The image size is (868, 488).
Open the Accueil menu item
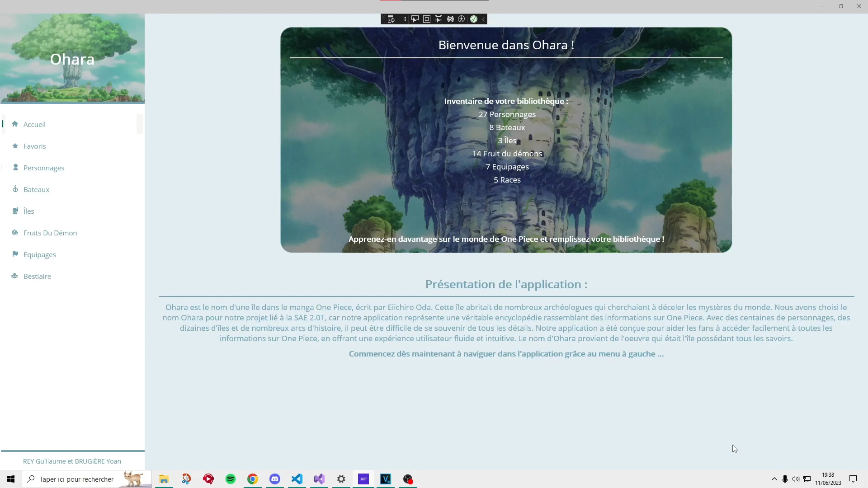72,124
